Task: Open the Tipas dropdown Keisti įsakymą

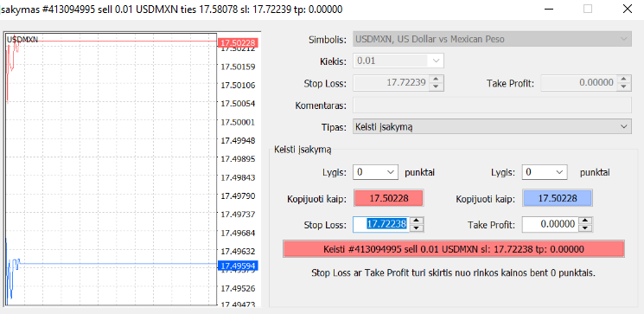Action: (x=492, y=126)
